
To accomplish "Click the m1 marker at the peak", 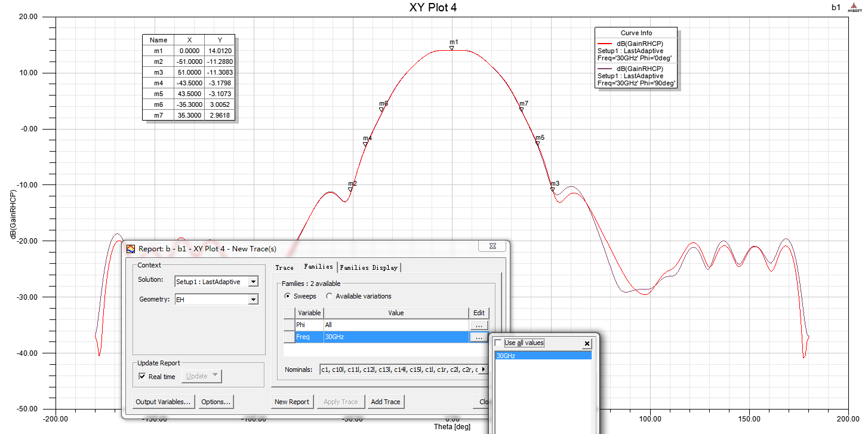I will pos(452,48).
